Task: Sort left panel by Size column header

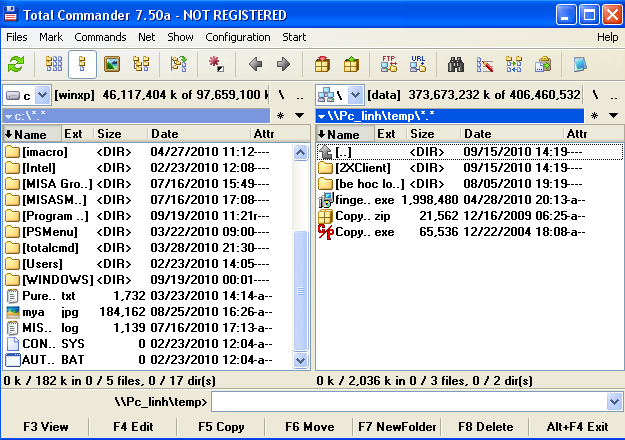Action: 120,134
